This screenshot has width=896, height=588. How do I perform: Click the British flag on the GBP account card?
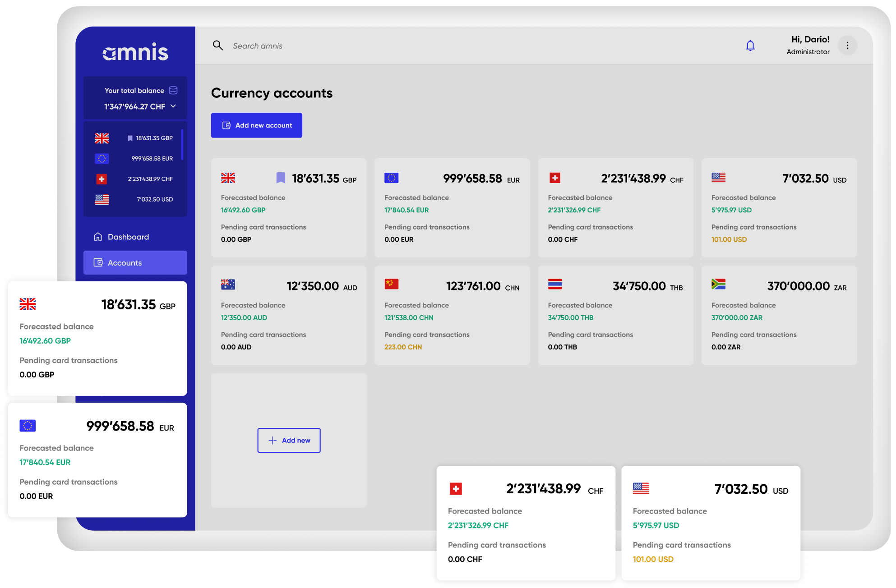point(229,178)
